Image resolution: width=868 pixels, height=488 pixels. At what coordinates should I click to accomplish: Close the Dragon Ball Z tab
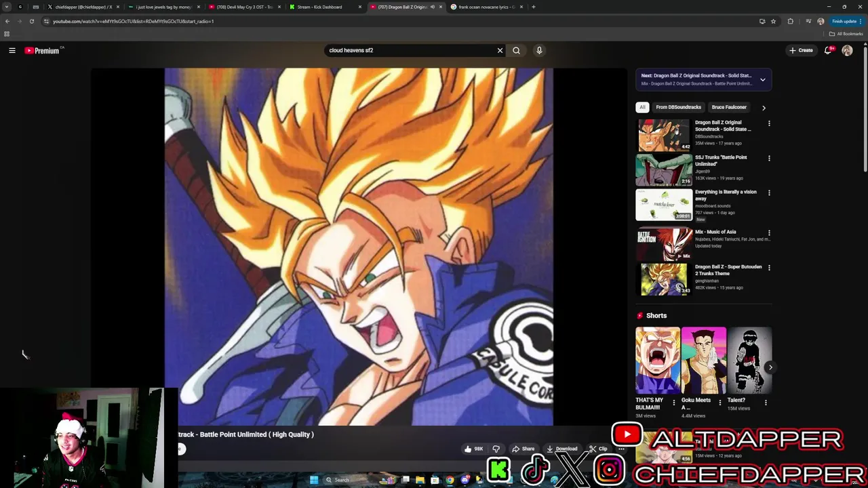pyautogui.click(x=441, y=7)
